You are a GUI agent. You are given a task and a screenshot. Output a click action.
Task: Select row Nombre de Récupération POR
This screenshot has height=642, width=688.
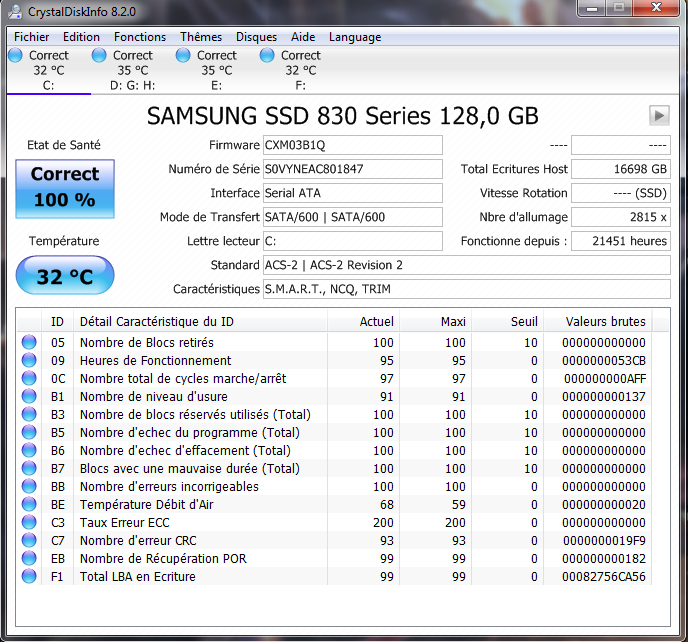click(x=334, y=558)
